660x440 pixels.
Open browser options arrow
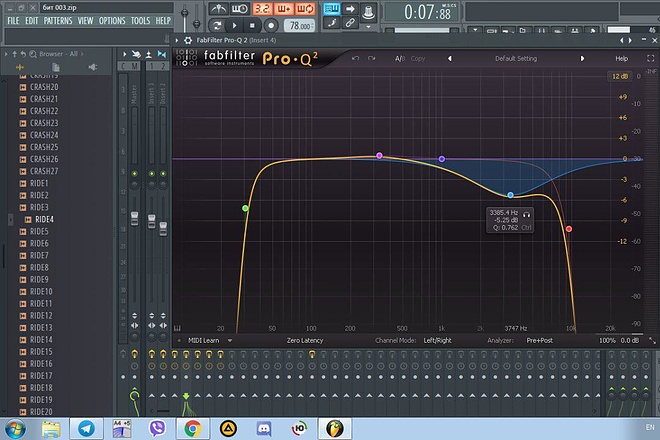[6, 54]
